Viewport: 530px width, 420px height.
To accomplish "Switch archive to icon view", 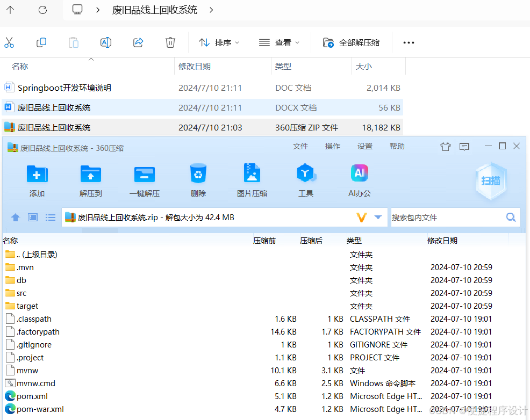I will [33, 218].
